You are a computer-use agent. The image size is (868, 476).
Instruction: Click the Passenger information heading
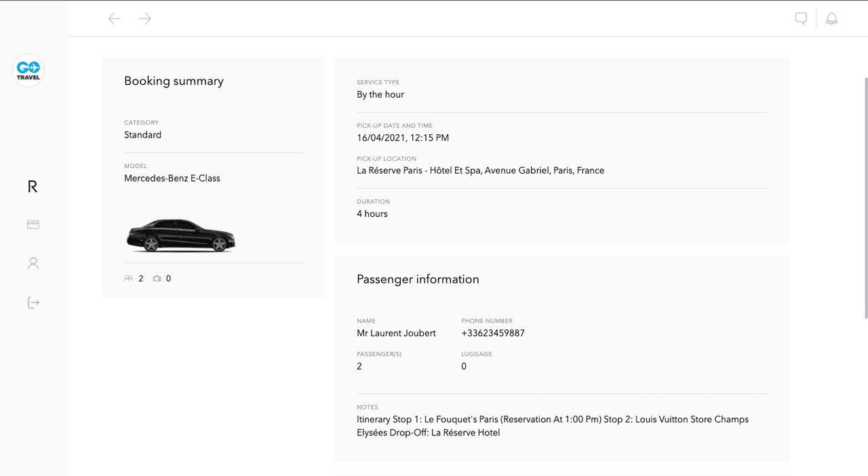(x=418, y=279)
